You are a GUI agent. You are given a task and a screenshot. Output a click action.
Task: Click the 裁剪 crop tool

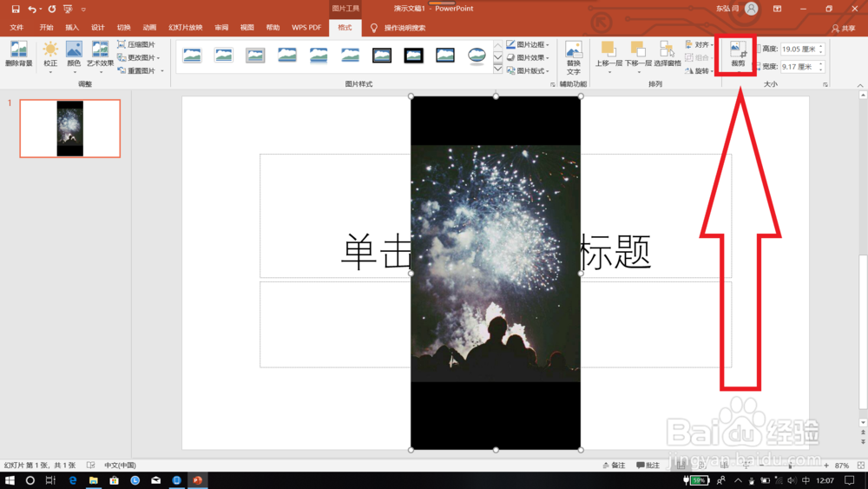point(738,56)
